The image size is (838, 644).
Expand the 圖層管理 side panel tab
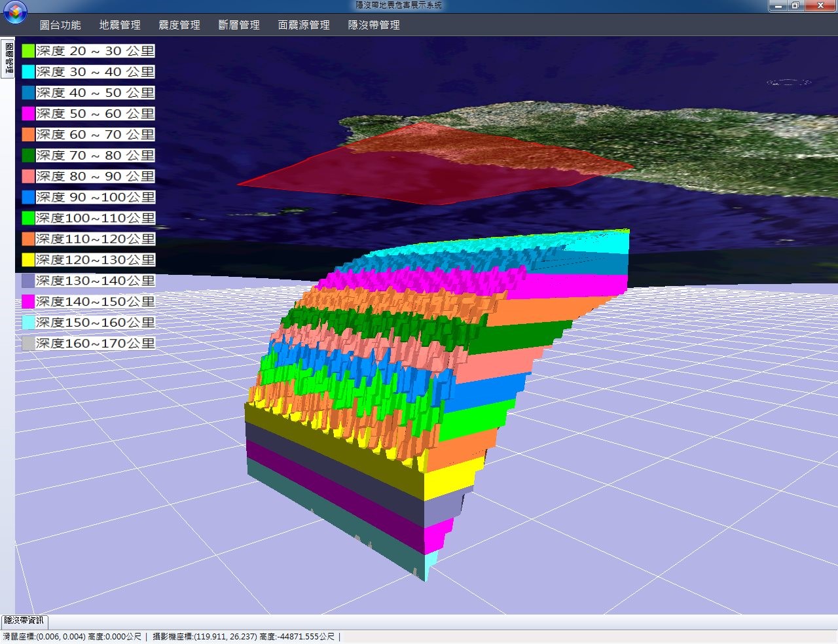click(x=9, y=58)
